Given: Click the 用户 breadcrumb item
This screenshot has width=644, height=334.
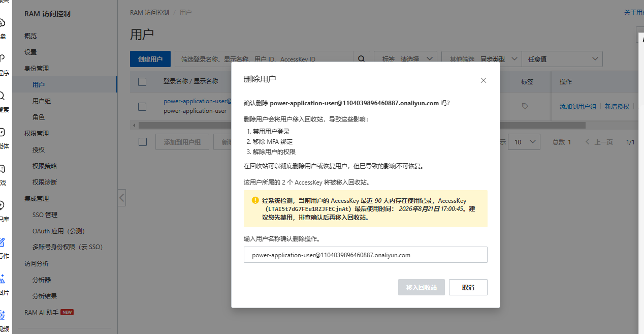Looking at the screenshot, I should pos(185,12).
